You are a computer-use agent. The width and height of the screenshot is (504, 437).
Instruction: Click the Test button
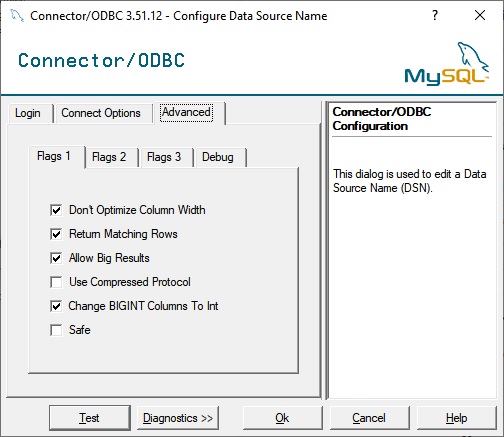pyautogui.click(x=90, y=418)
